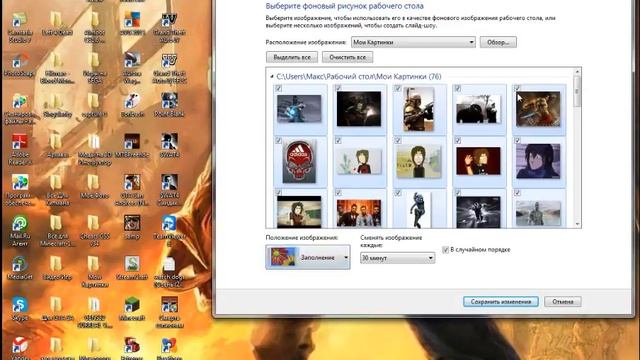Viewport: 640px width, 360px height.
Task: Click Обзор... browse button
Action: [498, 42]
